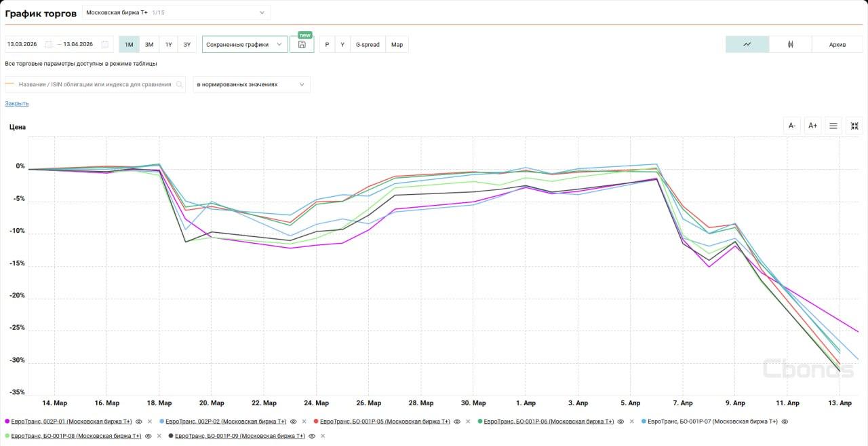Collapse chart from fullscreen mode

(854, 126)
